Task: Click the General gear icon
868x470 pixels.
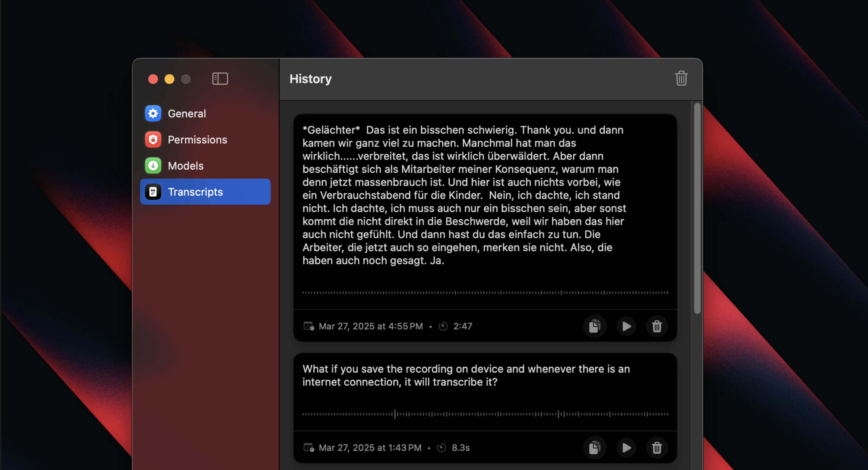Action: (x=153, y=113)
